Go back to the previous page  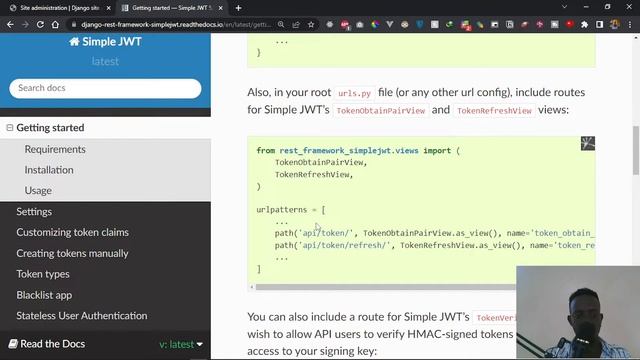click(10, 24)
